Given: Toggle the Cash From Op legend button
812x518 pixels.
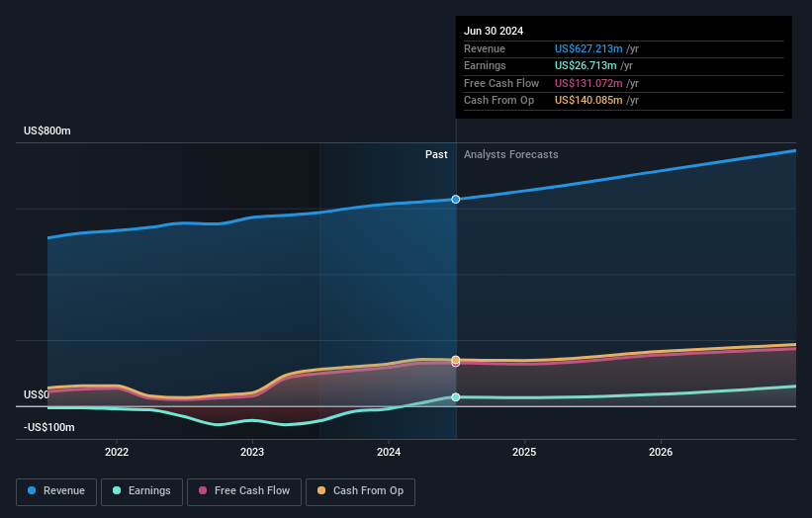Looking at the screenshot, I should pos(360,491).
